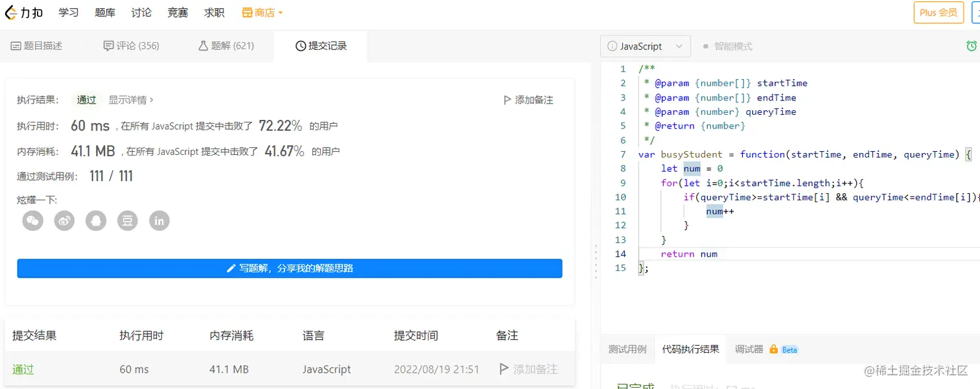Click the 提交时间 column header
Viewport: 980px width, 389px height.
point(416,335)
